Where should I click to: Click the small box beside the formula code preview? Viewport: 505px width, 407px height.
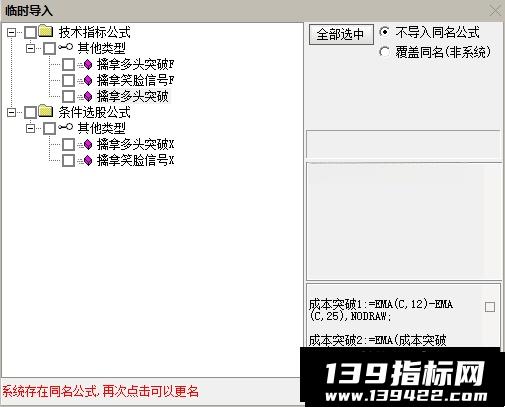tap(490, 307)
